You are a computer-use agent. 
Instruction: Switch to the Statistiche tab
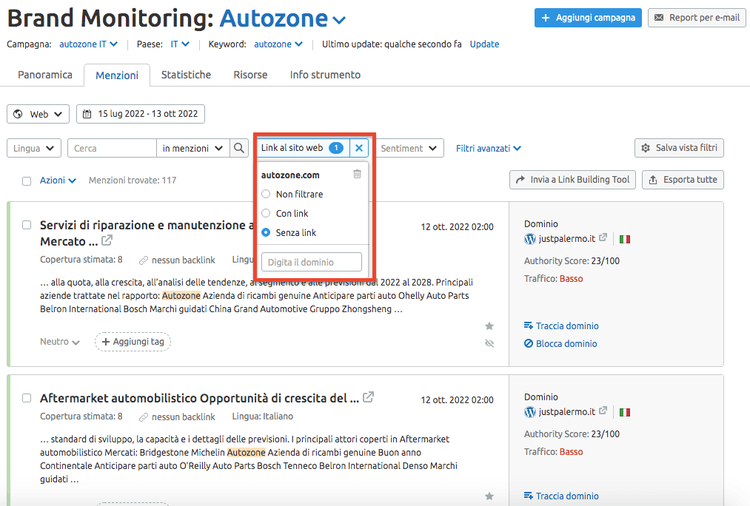point(186,75)
